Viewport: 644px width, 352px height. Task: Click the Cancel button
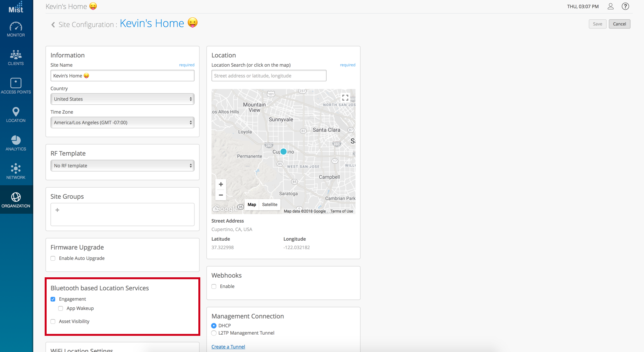[619, 24]
